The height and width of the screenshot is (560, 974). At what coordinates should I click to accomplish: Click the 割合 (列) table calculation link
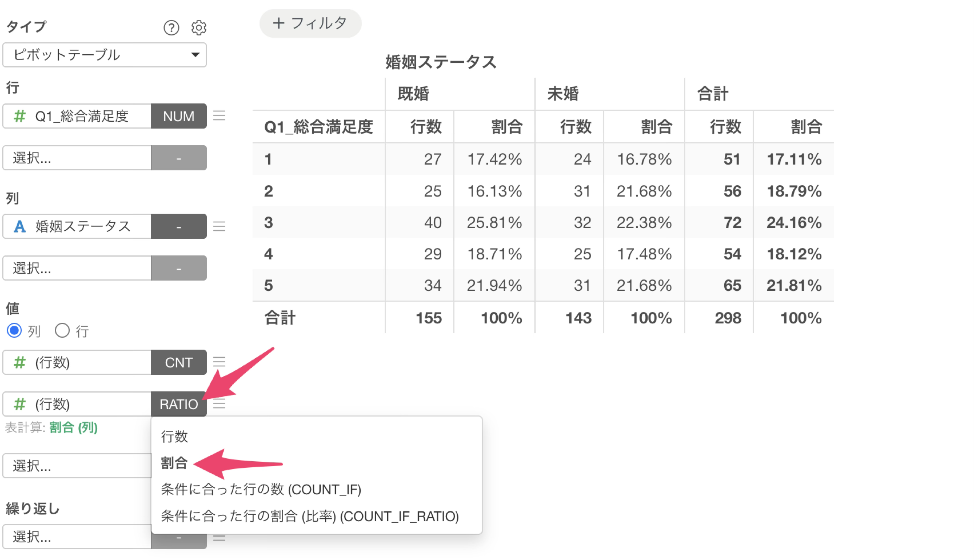(x=73, y=427)
